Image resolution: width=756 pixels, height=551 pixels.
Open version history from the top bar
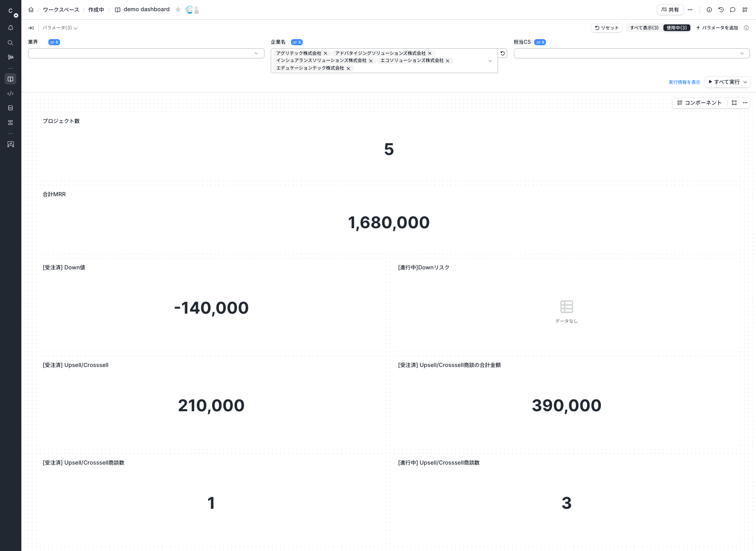point(721,10)
